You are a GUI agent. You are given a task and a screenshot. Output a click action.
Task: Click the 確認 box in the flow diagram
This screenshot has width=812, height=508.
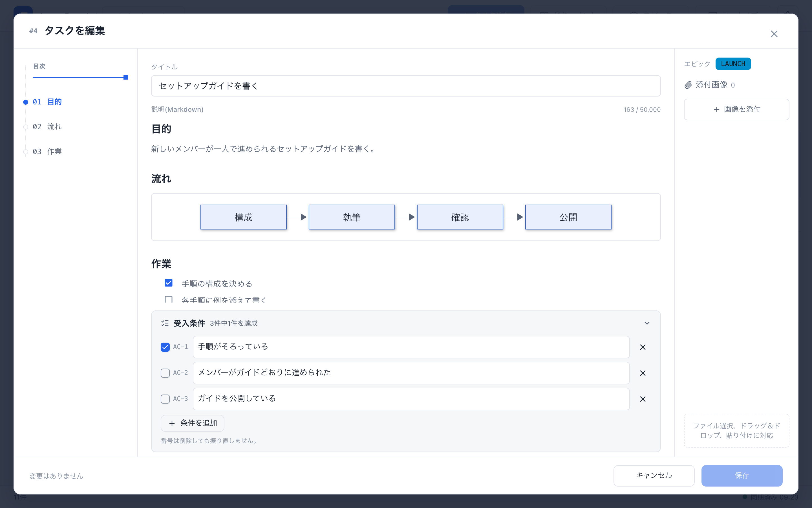point(460,217)
